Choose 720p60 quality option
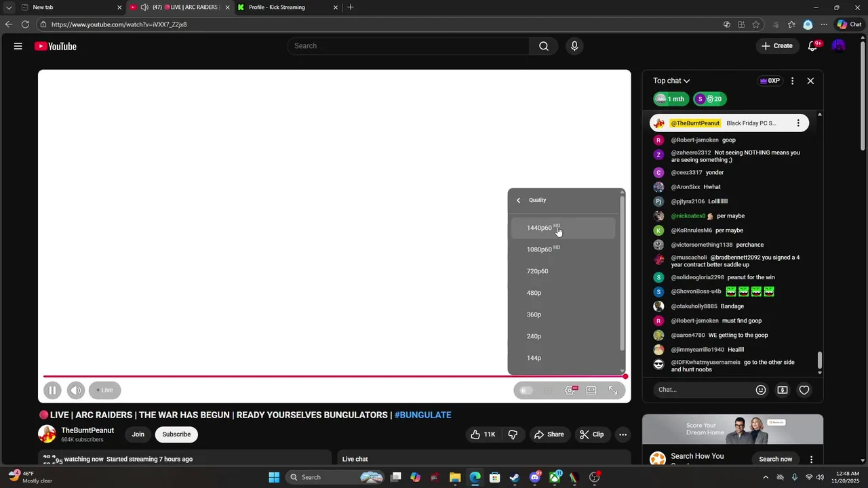 coord(564,271)
